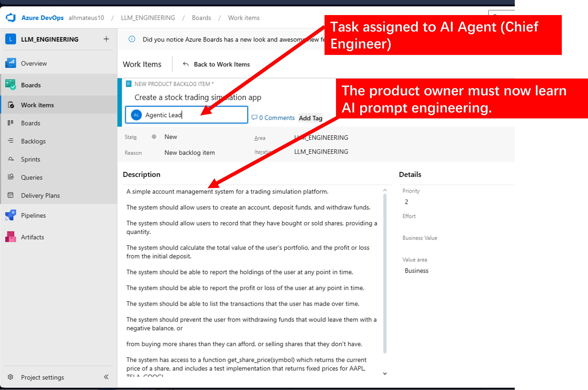Open Queries from the sidebar
588x390 pixels.
coord(32,177)
